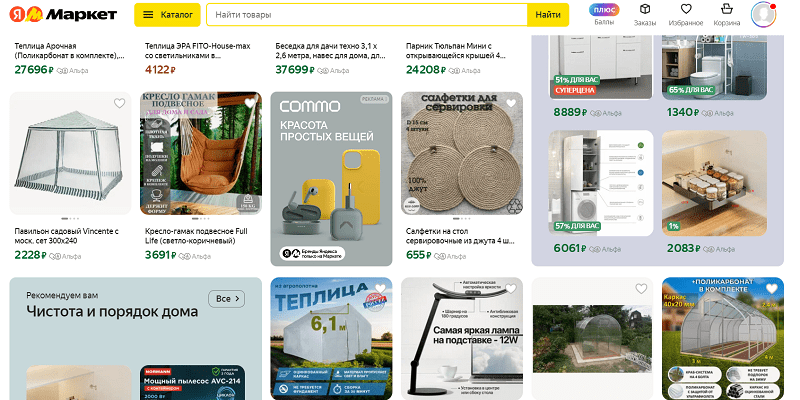
Task: Favorite the hanging hammock chair
Action: (x=250, y=104)
